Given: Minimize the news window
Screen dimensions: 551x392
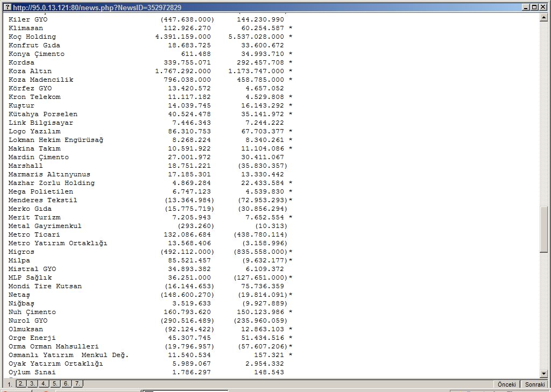Looking at the screenshot, I should pyautogui.click(x=526, y=8).
